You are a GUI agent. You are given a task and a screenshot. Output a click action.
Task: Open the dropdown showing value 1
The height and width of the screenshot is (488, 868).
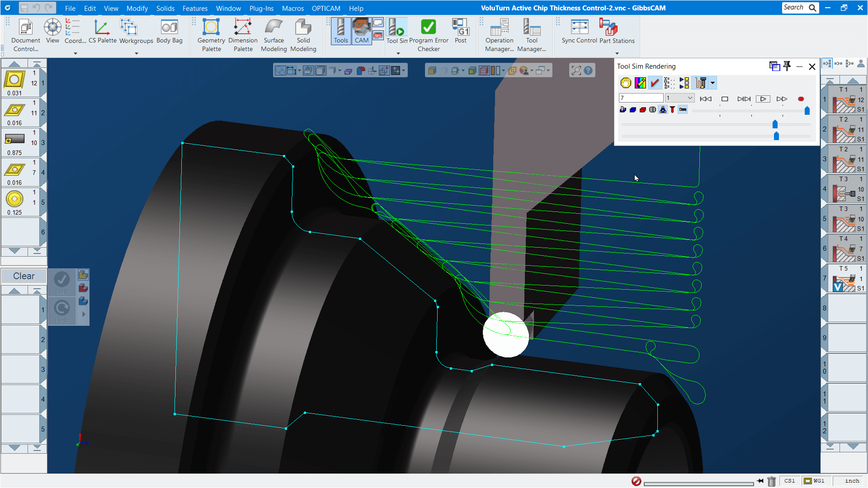click(x=679, y=98)
